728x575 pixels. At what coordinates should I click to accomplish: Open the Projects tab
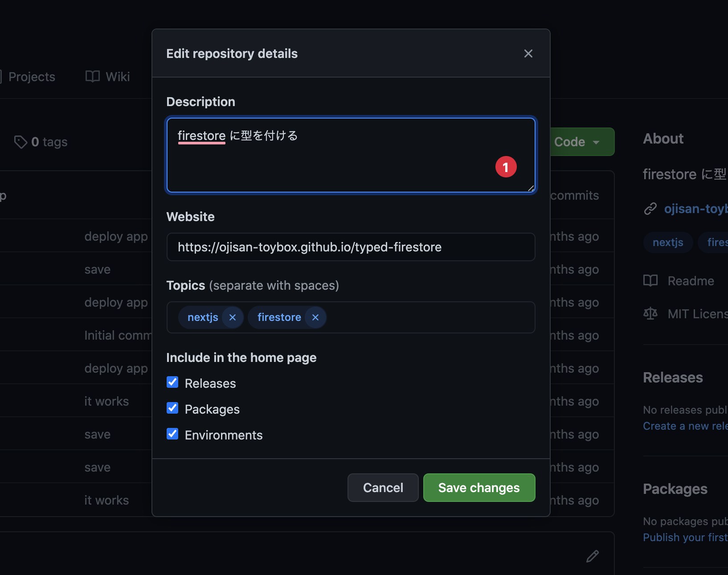tap(32, 77)
